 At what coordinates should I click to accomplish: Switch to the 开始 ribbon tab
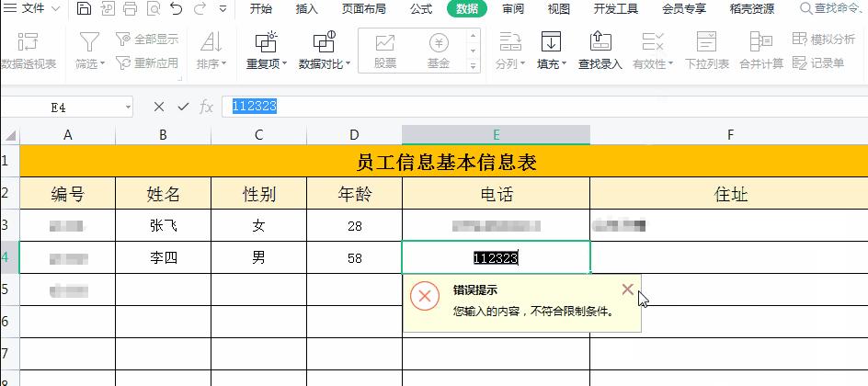[261, 9]
